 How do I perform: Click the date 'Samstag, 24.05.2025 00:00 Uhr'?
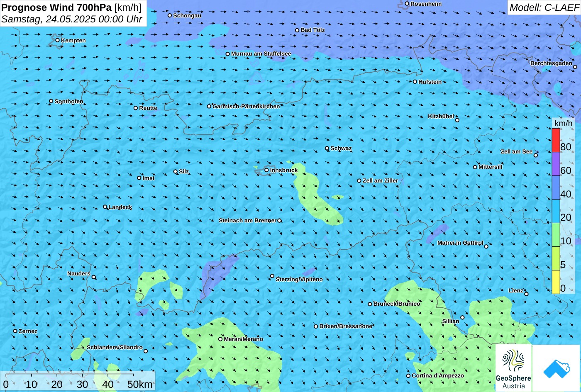(x=72, y=19)
